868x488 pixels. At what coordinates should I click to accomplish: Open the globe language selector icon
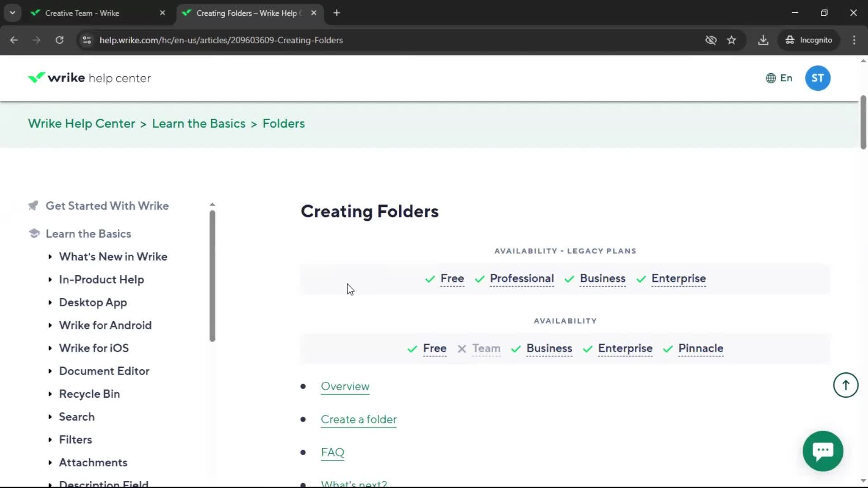(771, 78)
